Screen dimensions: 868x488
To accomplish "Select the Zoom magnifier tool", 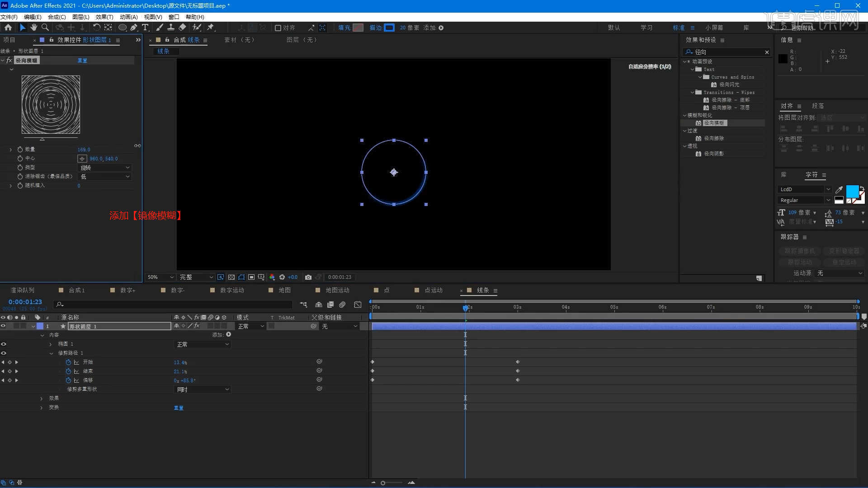I will tap(45, 28).
